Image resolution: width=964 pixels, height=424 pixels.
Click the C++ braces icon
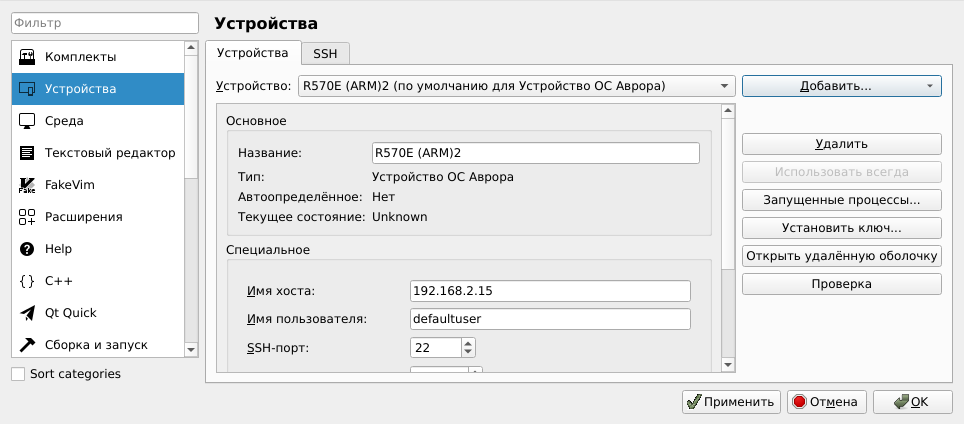(x=27, y=281)
